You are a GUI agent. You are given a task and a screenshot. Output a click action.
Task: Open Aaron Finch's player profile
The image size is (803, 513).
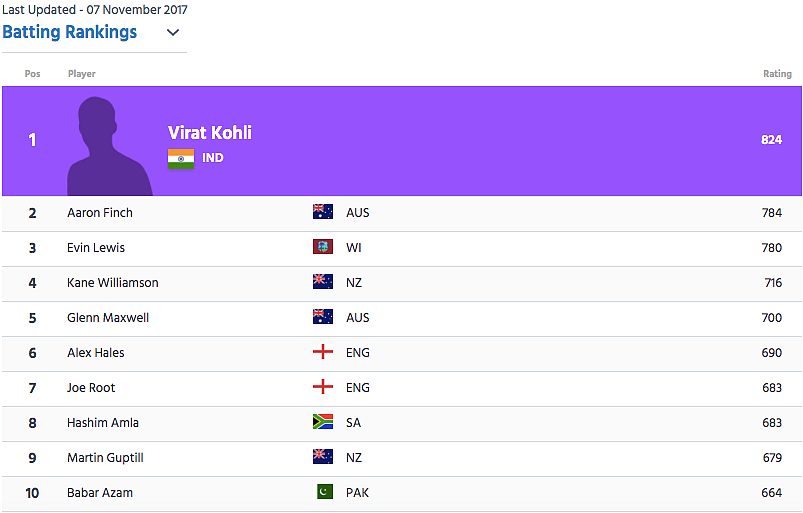[x=100, y=212]
